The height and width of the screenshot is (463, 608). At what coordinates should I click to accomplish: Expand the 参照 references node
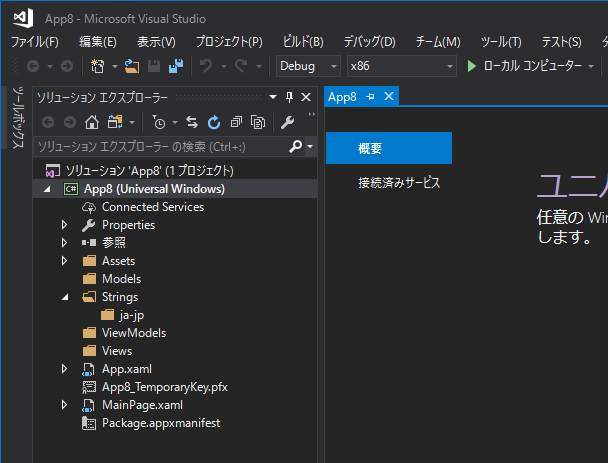(x=64, y=243)
